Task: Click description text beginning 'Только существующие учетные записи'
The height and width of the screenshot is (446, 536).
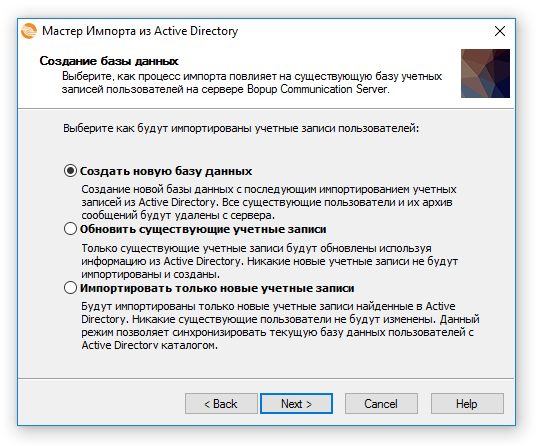Action: click(269, 261)
